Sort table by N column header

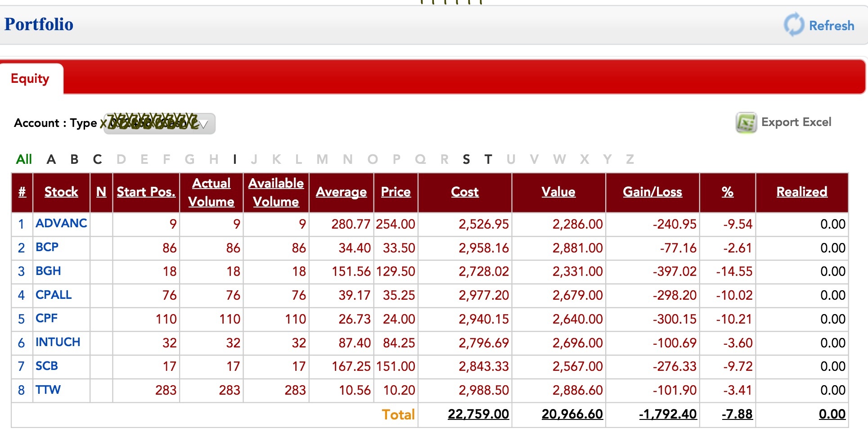point(101,192)
